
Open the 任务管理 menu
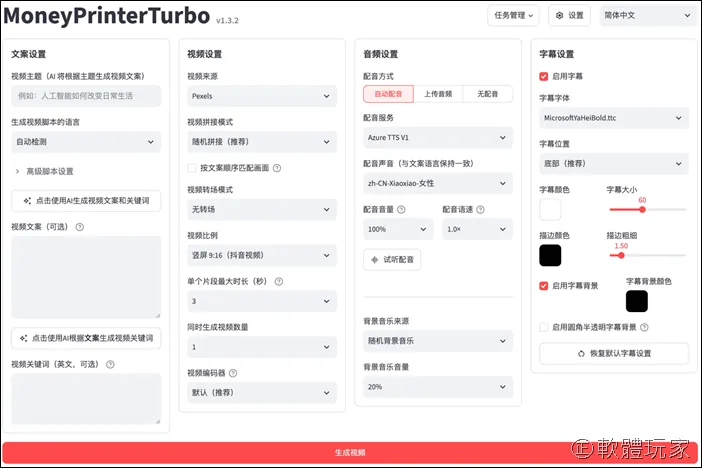[x=513, y=15]
